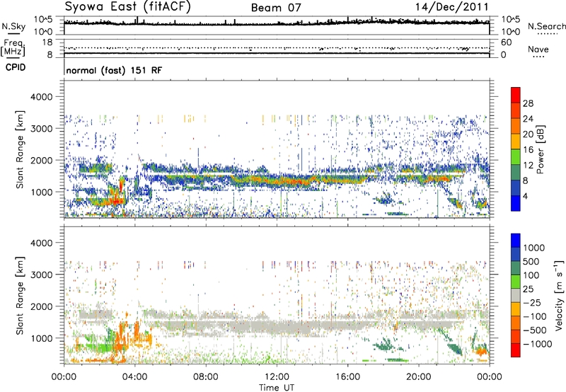
Task: Click the date '14/Dec/2011'
Action: (451, 7)
